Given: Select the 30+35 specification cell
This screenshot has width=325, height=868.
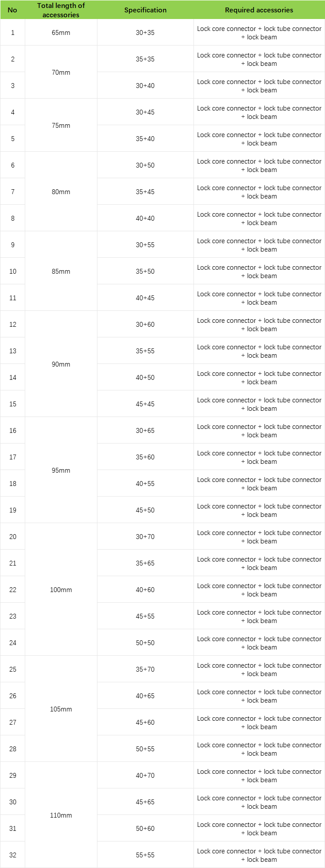Looking at the screenshot, I should pyautogui.click(x=145, y=33).
